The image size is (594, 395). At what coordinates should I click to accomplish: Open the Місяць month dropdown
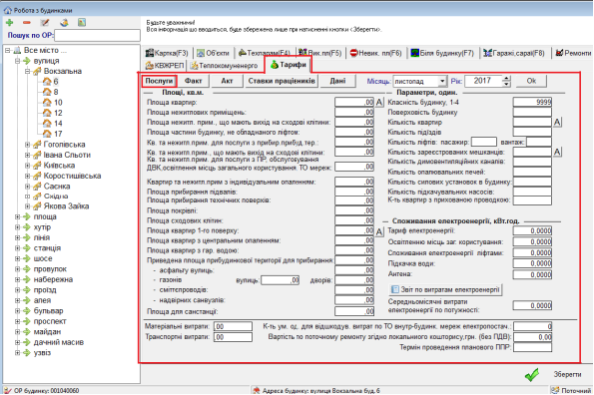click(442, 81)
